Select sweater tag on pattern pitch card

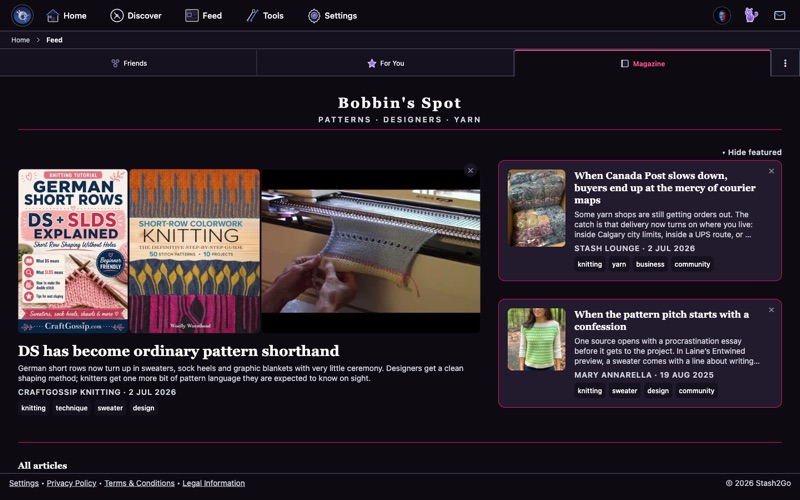coord(624,391)
